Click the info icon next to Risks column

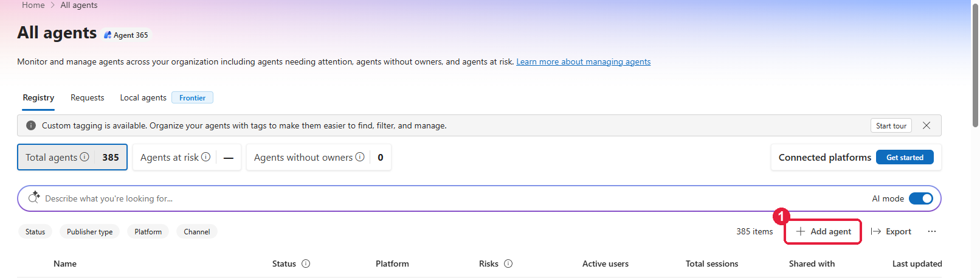(x=508, y=264)
